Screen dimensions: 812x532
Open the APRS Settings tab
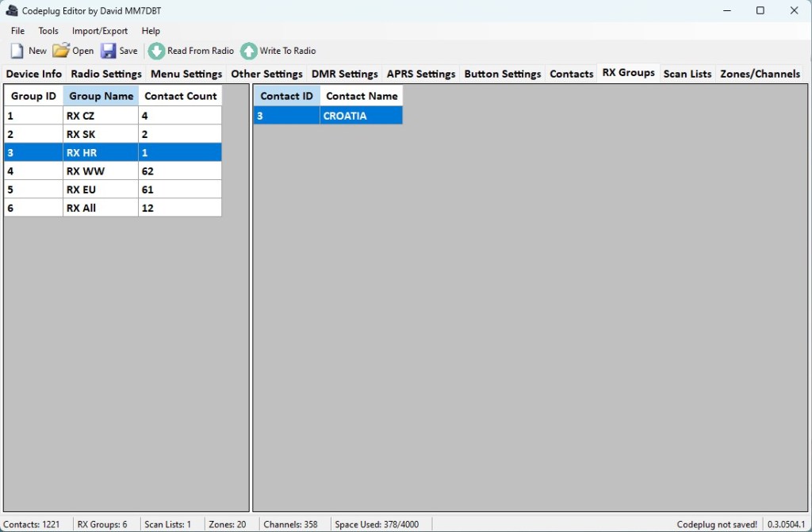tap(421, 74)
